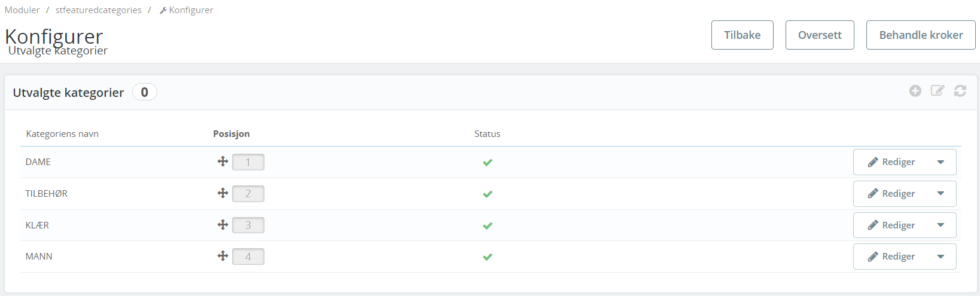Toggle the status checkmark for MANN
Image resolution: width=980 pixels, height=296 pixels.
[x=488, y=257]
